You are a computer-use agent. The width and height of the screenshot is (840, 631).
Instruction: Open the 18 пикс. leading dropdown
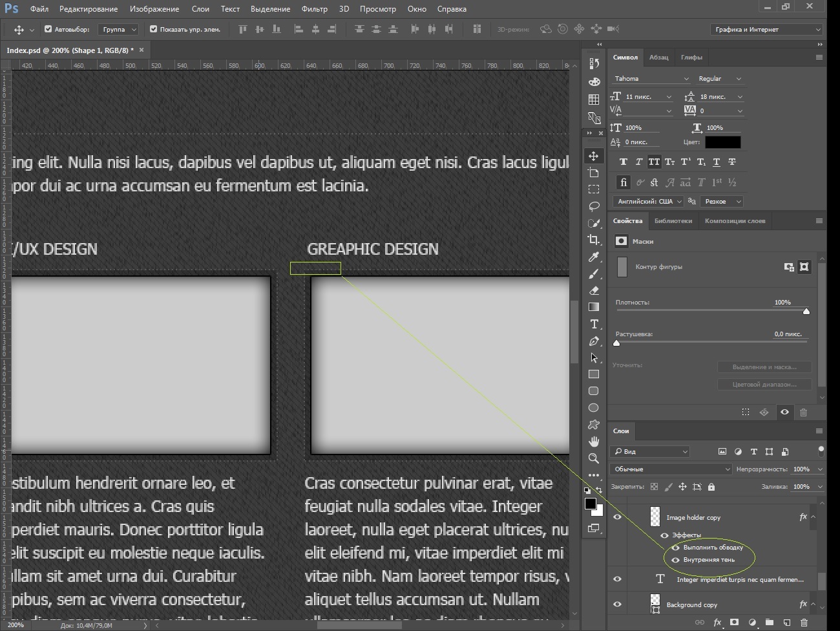tap(721, 97)
